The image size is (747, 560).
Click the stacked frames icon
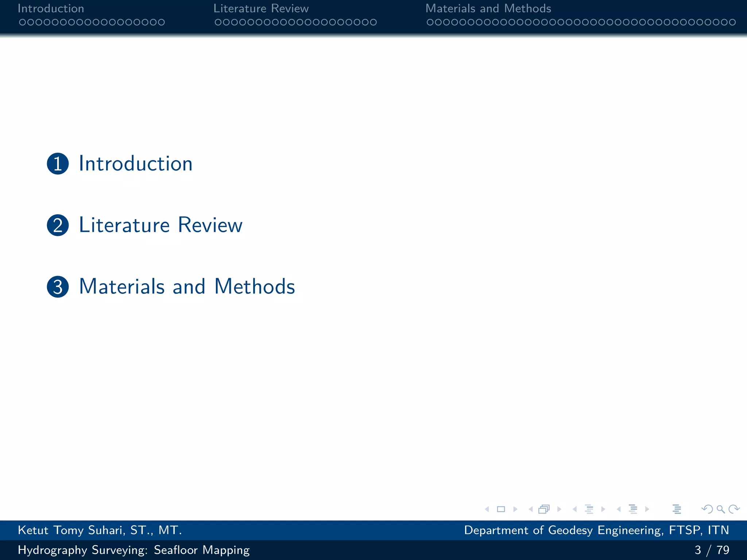(544, 509)
